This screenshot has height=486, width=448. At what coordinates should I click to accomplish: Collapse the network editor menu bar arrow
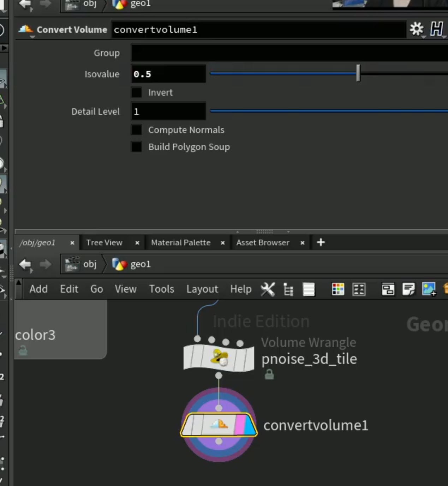point(19,282)
